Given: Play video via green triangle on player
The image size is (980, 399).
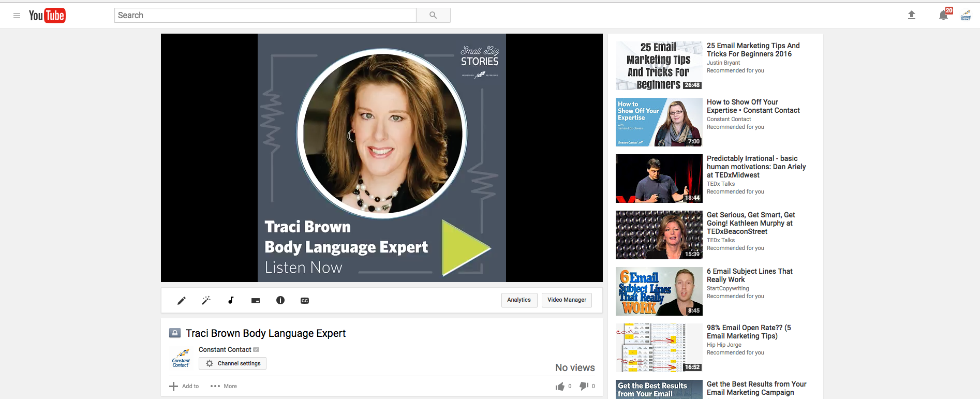Looking at the screenshot, I should [x=465, y=248].
